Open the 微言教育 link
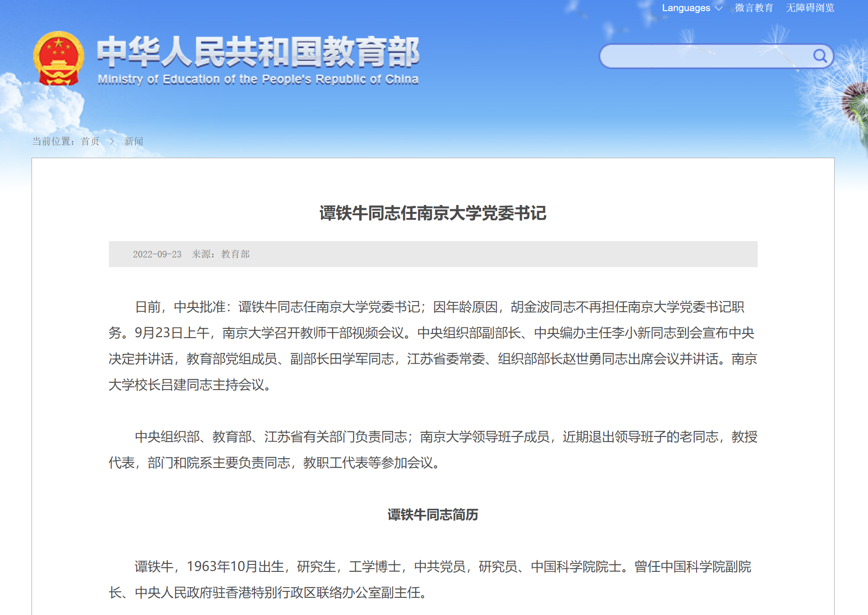This screenshot has width=868, height=615. (x=754, y=8)
